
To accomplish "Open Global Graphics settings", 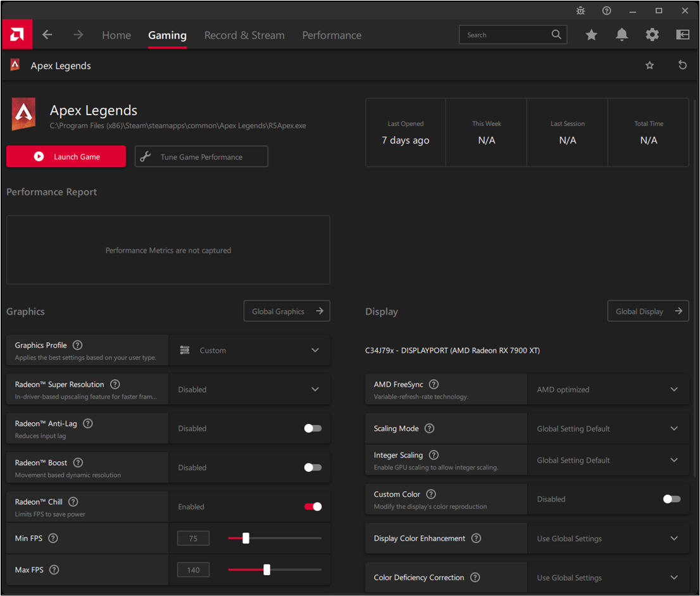I will [x=287, y=311].
